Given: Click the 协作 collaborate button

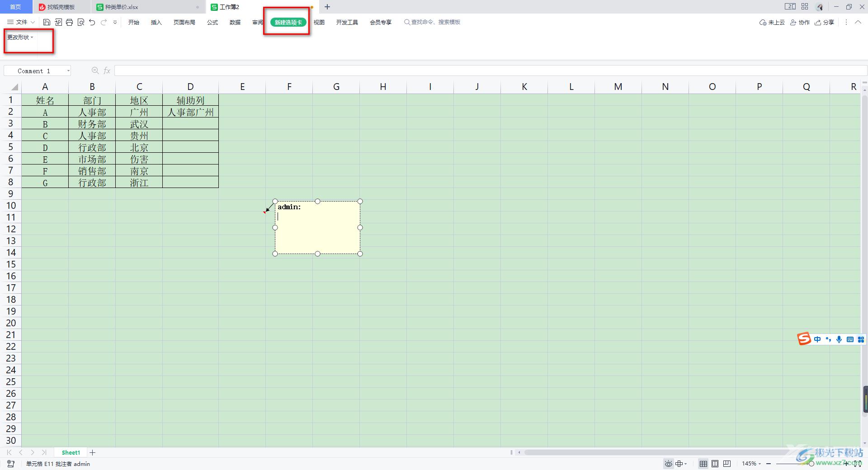Looking at the screenshot, I should [x=800, y=22].
